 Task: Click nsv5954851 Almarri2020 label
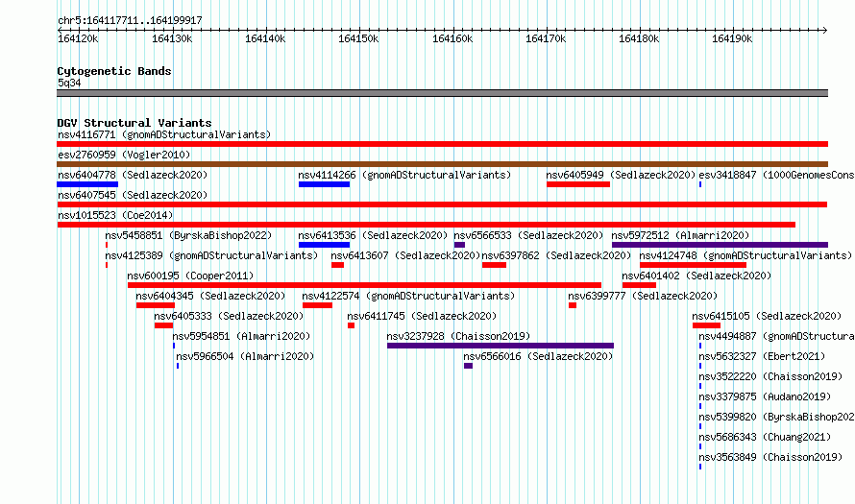pos(241,336)
